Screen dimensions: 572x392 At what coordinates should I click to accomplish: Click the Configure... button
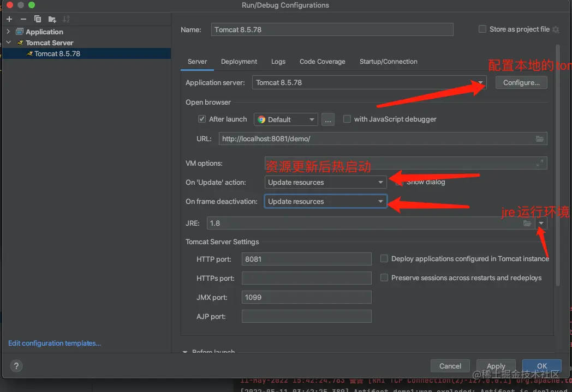(521, 83)
